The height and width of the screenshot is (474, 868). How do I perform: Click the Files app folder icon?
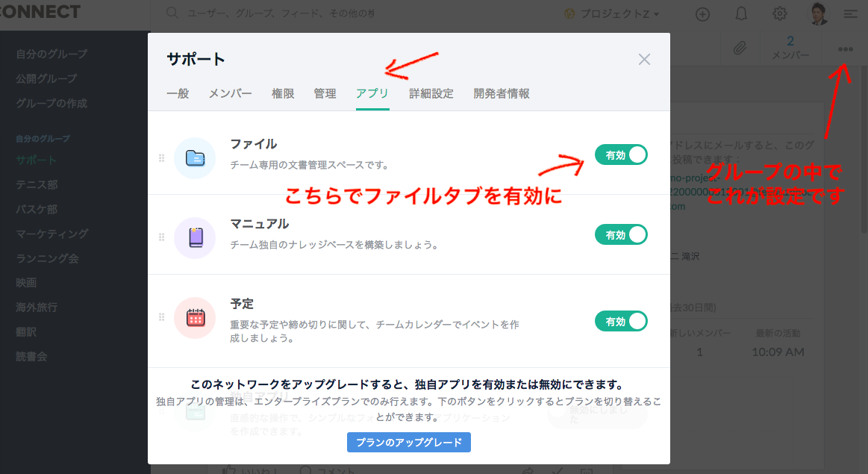[x=195, y=158]
